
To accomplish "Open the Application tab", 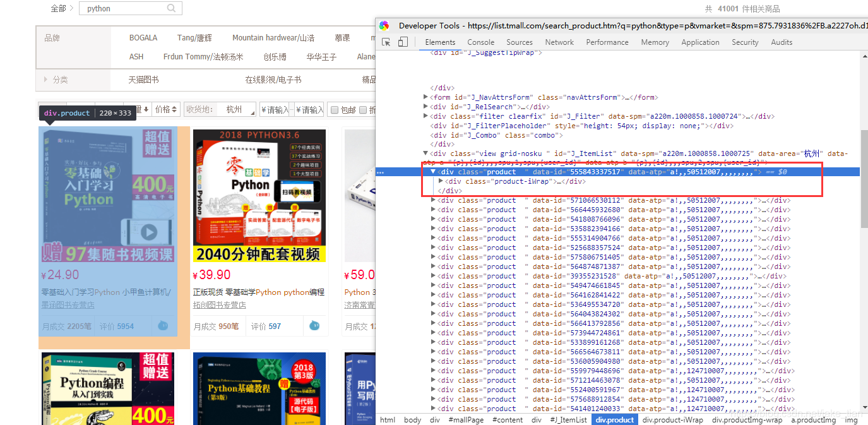I will (x=700, y=42).
